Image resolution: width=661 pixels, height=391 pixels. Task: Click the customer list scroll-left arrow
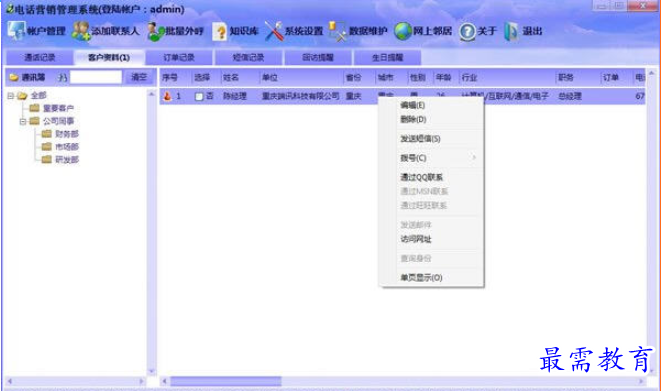165,381
